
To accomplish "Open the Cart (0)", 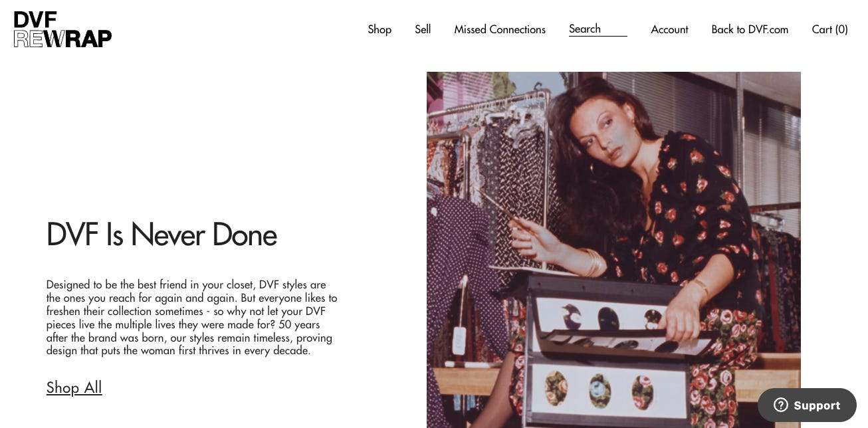I will (x=829, y=29).
